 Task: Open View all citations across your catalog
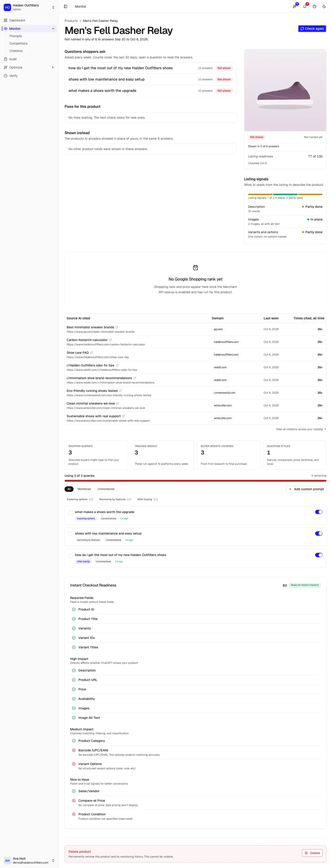[x=301, y=429]
